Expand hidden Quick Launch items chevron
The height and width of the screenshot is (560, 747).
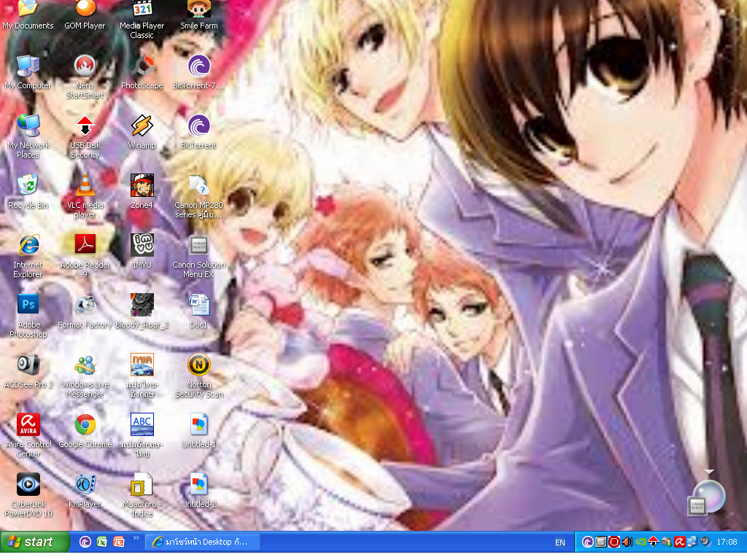[136, 539]
